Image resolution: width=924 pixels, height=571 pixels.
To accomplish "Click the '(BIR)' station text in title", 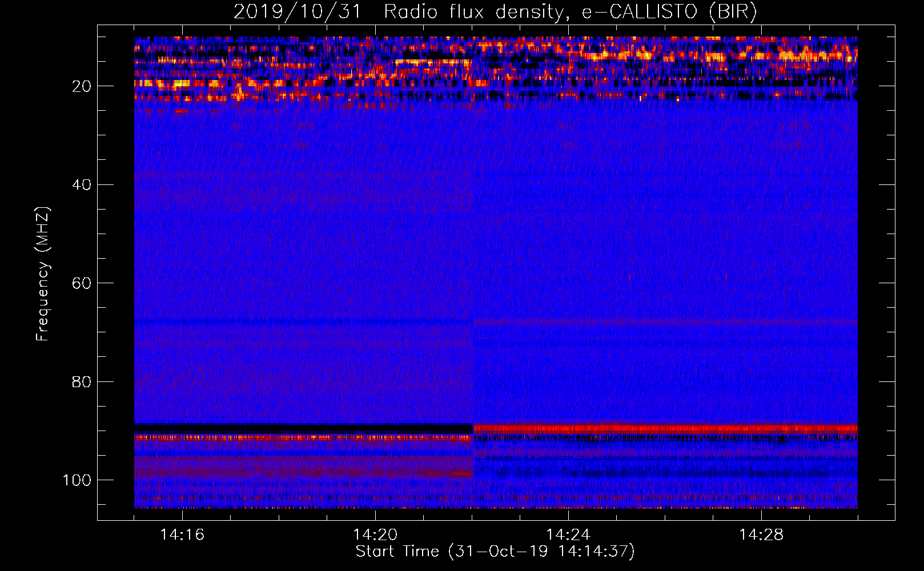I will (733, 11).
